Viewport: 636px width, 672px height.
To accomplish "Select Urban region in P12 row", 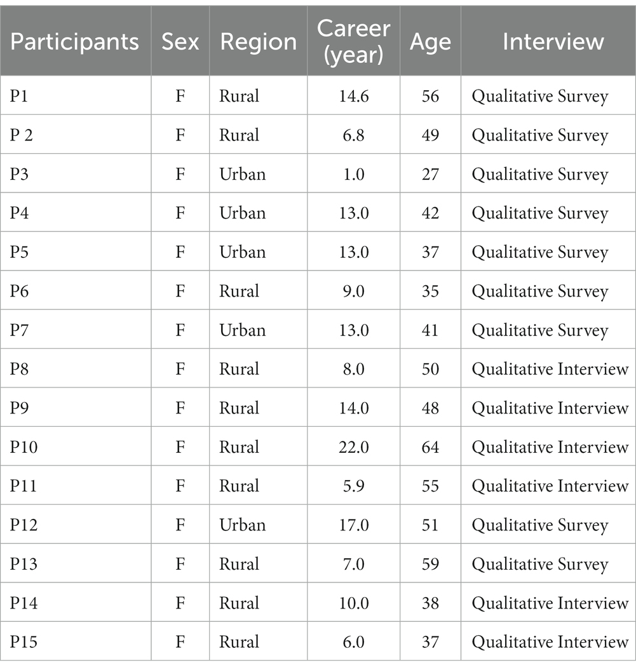I will (243, 525).
